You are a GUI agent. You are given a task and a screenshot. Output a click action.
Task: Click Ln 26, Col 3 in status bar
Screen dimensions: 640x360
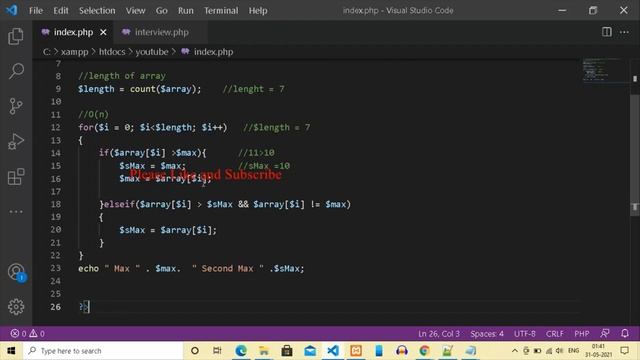pyautogui.click(x=439, y=333)
